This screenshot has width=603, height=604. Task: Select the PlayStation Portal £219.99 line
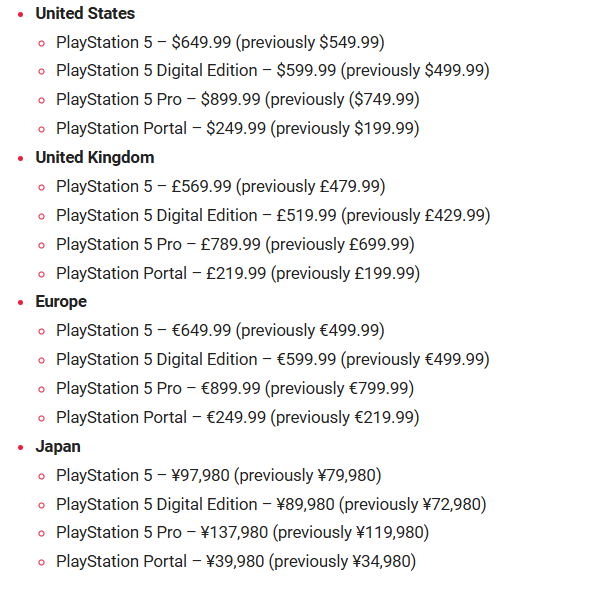click(x=238, y=273)
